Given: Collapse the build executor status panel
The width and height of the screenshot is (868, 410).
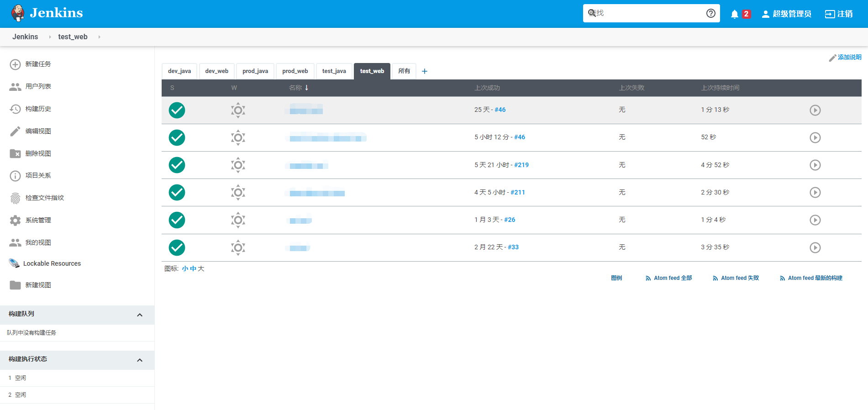Looking at the screenshot, I should (140, 360).
